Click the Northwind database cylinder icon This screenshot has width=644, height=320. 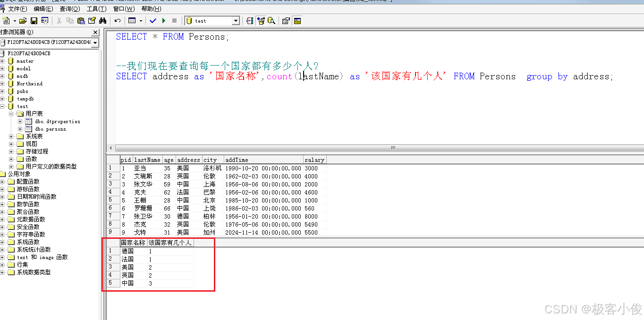point(11,84)
